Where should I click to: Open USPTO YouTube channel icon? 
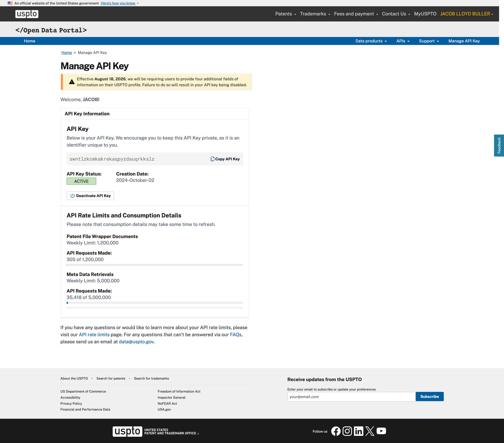(x=381, y=431)
